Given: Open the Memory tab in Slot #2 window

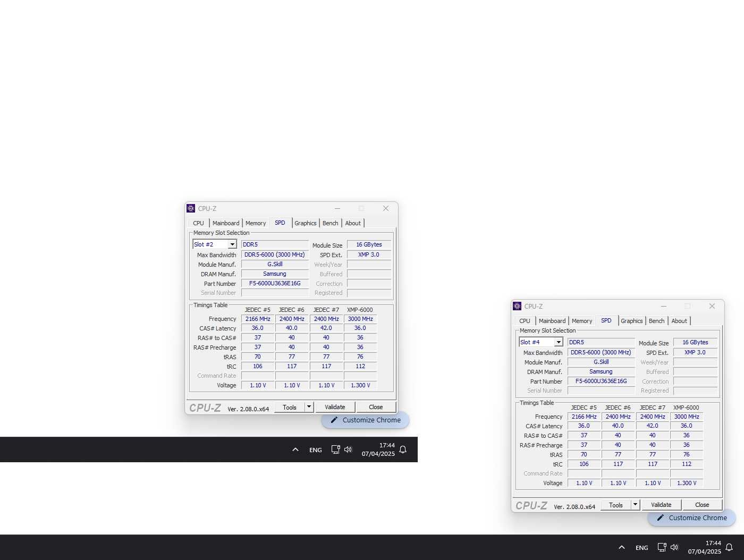Looking at the screenshot, I should [256, 223].
